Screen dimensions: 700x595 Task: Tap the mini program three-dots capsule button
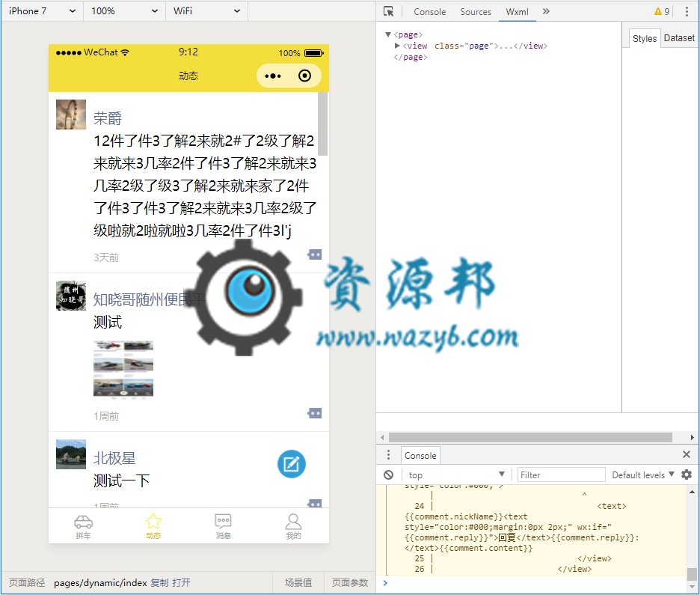(273, 76)
